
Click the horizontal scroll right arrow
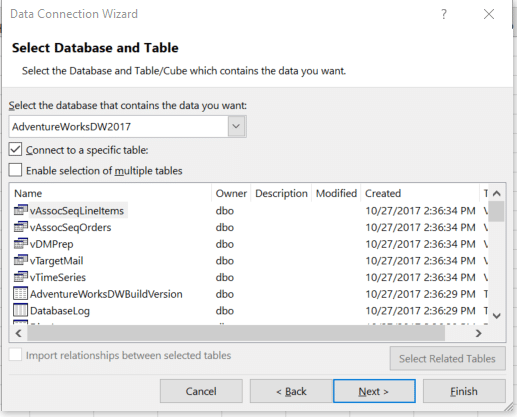(479, 333)
